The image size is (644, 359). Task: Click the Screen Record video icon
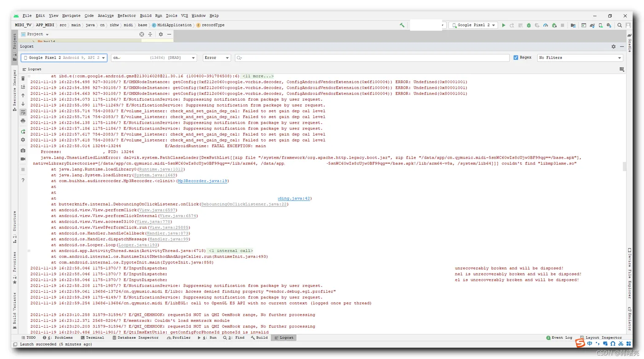pos(23,159)
